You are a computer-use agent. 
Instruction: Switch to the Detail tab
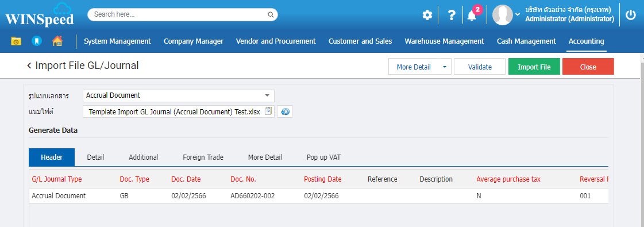[95, 157]
